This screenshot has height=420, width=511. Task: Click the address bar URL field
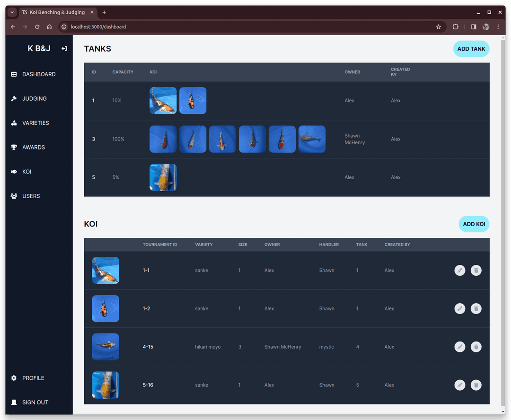pyautogui.click(x=142, y=27)
